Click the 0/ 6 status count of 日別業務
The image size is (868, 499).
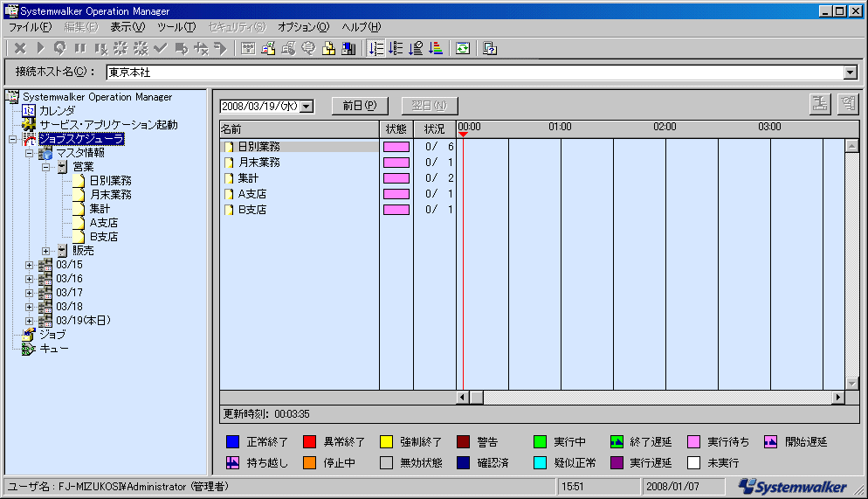[x=439, y=147]
